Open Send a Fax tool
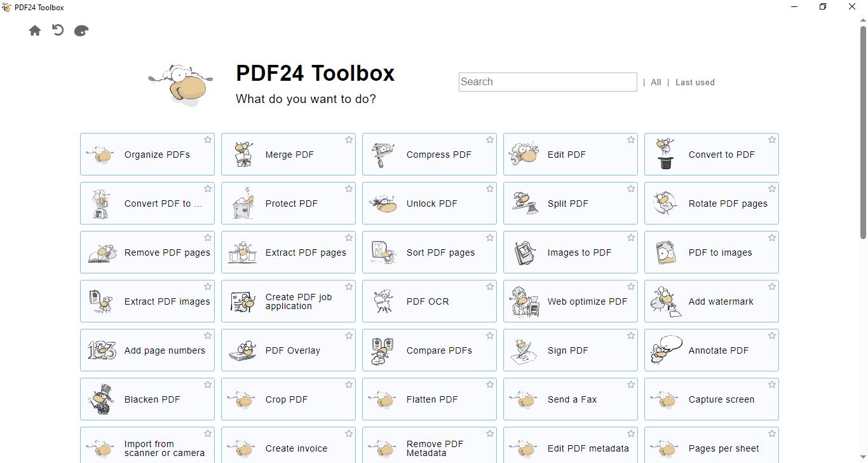 (571, 399)
